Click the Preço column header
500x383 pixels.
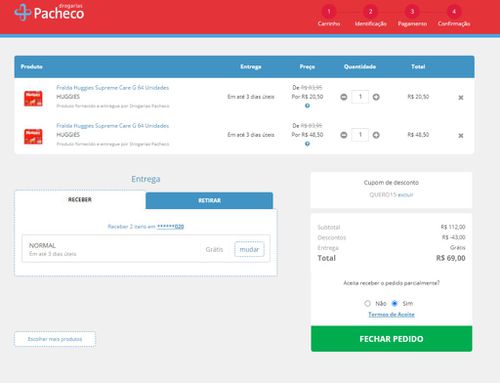tap(307, 67)
